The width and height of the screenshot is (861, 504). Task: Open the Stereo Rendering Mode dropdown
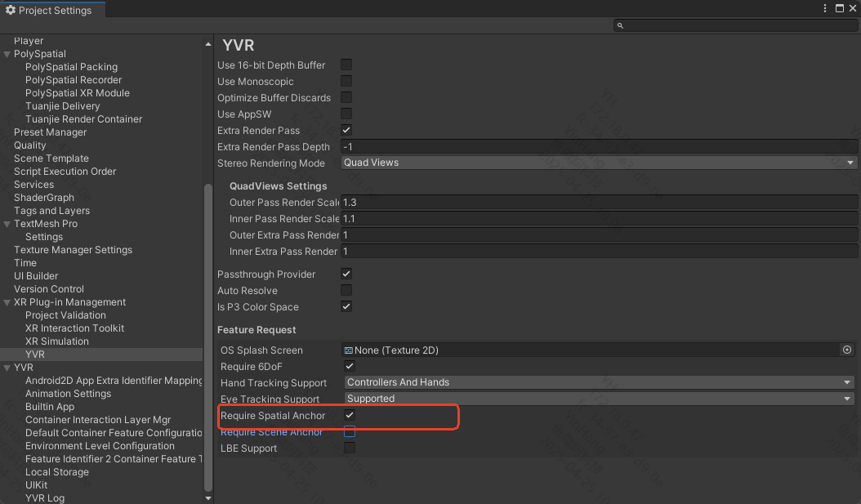599,163
